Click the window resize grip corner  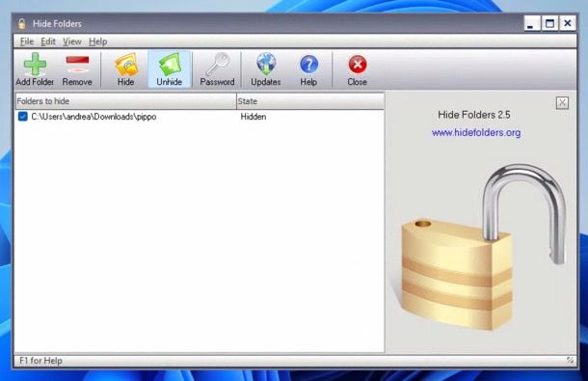click(x=571, y=361)
